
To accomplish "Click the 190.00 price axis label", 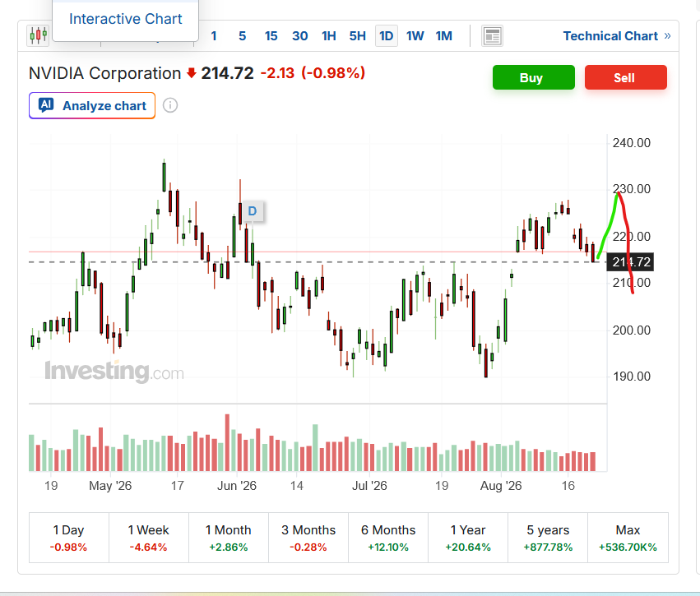I will pyautogui.click(x=631, y=376).
